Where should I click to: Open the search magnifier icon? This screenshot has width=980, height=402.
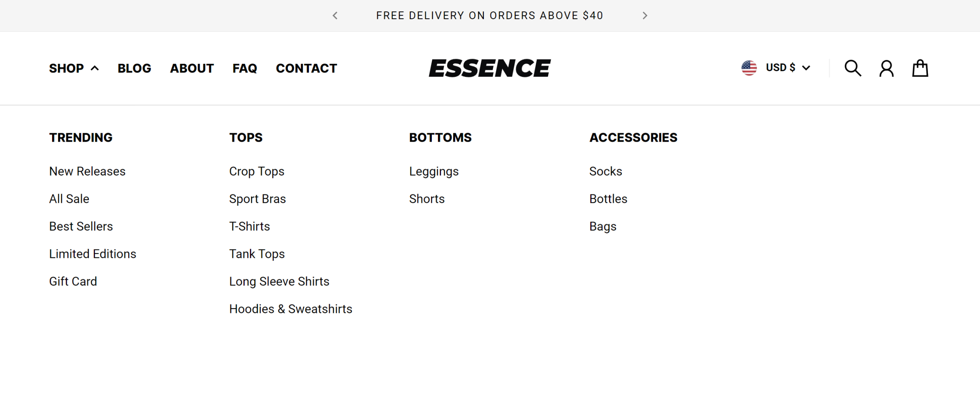click(853, 68)
